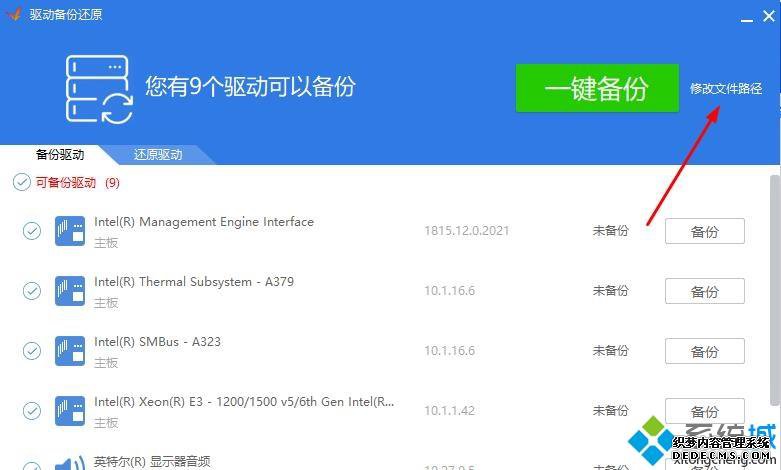
Task: Click driver name Intel(R) SMBus - A323
Action: pos(157,342)
